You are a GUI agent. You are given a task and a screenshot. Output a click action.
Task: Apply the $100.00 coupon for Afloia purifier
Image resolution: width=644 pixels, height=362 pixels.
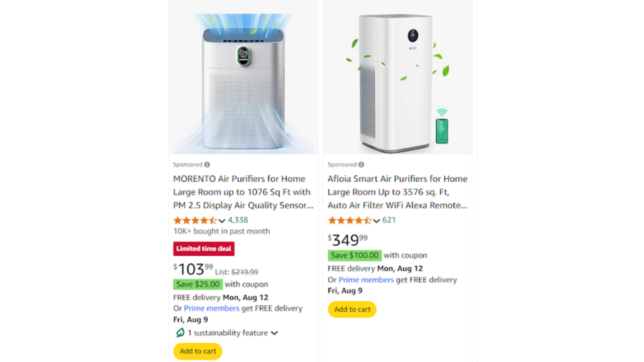(x=355, y=255)
